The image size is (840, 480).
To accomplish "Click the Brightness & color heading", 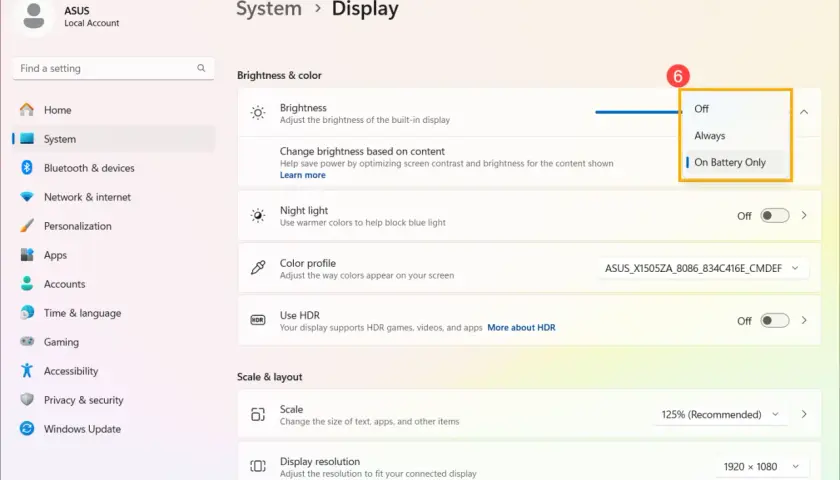I will coord(279,76).
